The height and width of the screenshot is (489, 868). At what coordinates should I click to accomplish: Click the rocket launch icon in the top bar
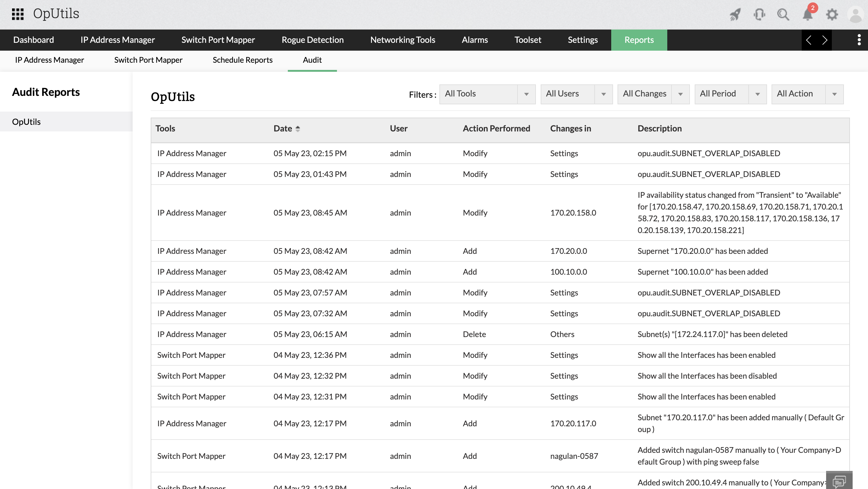click(735, 14)
